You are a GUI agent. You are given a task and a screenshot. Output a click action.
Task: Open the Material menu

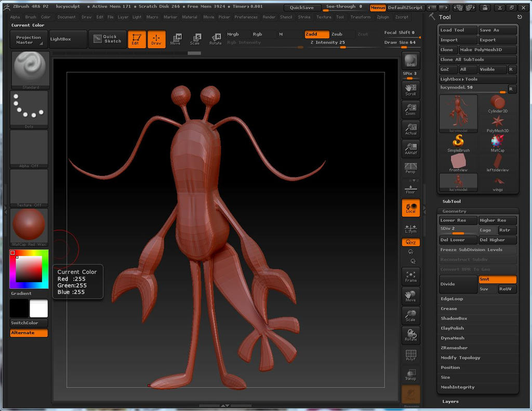coord(189,17)
